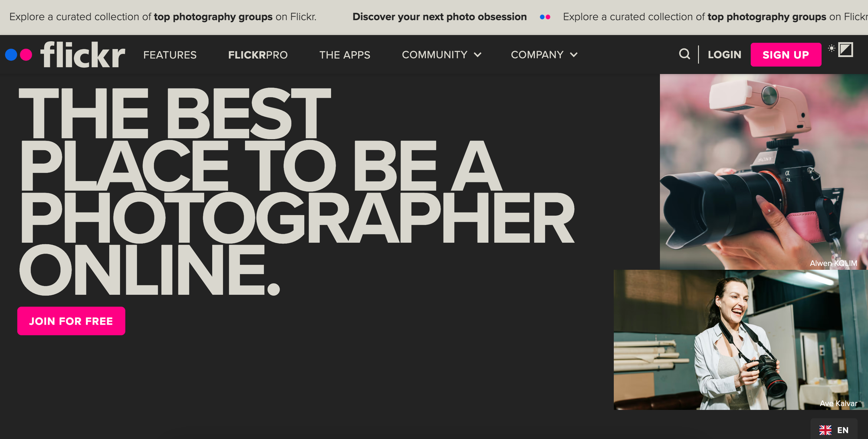
Task: Click the UK flag icon
Action: coord(825,430)
